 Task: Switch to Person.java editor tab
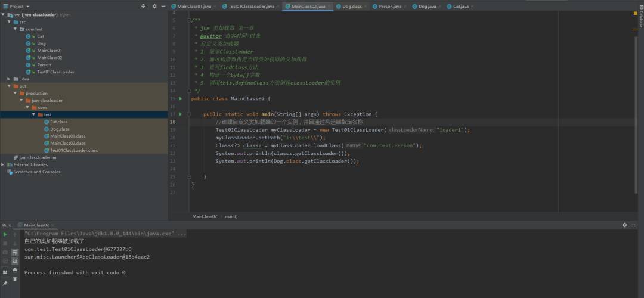(391, 6)
